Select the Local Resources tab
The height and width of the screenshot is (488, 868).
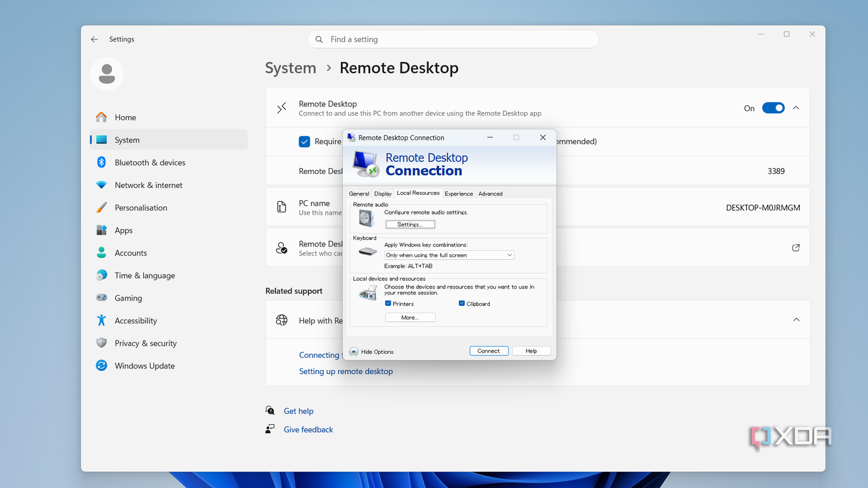pos(418,193)
